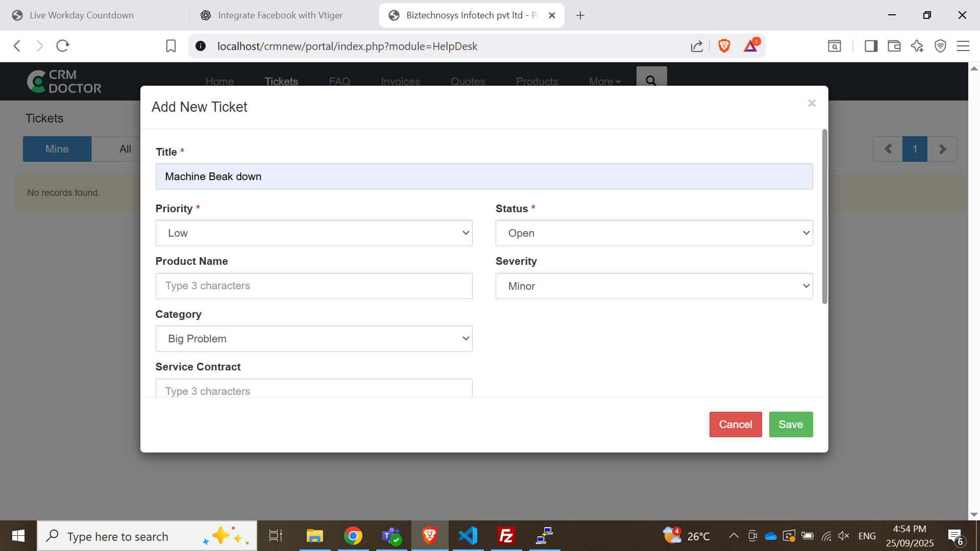Screen dimensions: 980x551
Task: Click the Brave Shields icon in address bar
Action: pos(724,46)
